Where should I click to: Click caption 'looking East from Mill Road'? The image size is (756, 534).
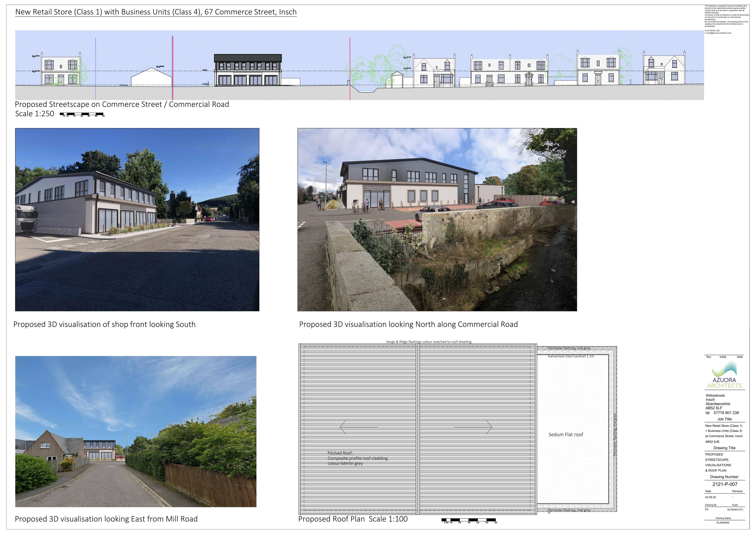coord(106,519)
